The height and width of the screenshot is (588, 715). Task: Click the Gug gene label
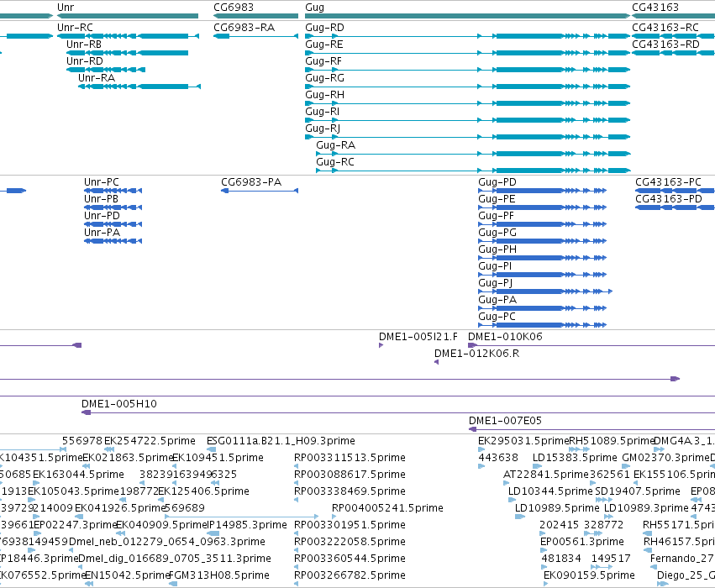click(x=314, y=8)
